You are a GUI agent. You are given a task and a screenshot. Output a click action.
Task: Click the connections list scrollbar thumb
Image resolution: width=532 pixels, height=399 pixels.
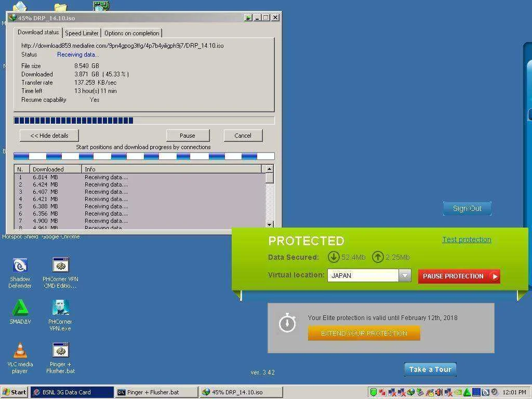pos(270,178)
